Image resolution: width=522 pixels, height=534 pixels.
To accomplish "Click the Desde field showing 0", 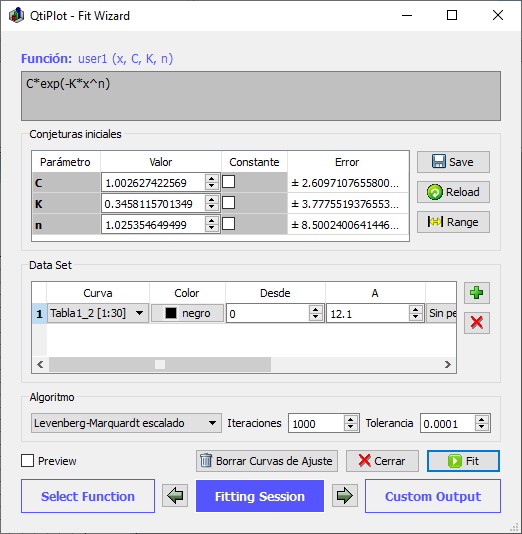I will click(268, 314).
